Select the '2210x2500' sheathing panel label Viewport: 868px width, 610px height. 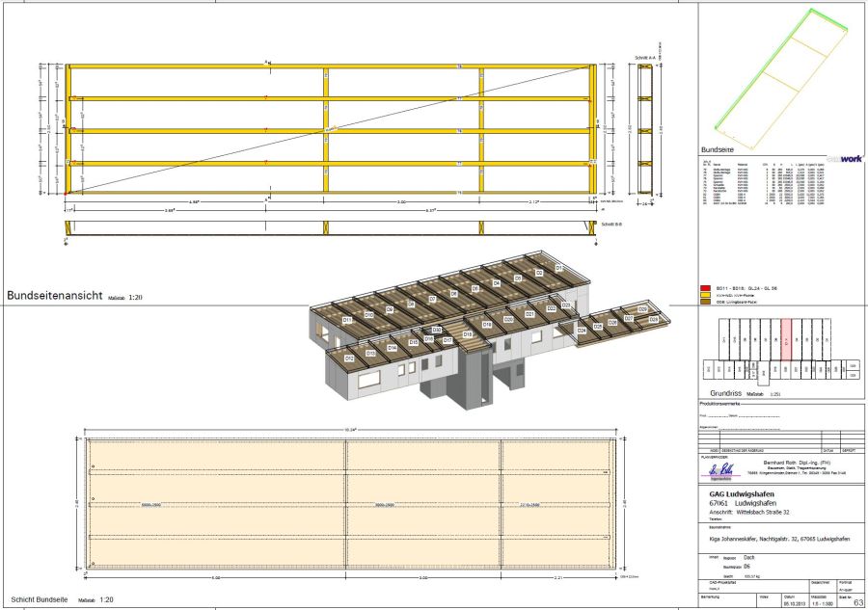point(529,505)
